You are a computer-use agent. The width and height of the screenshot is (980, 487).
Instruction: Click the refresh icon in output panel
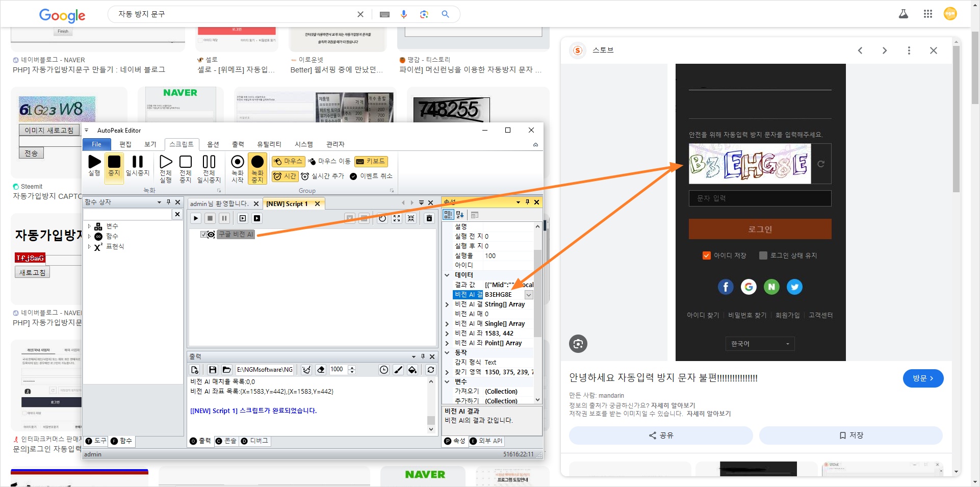(431, 370)
